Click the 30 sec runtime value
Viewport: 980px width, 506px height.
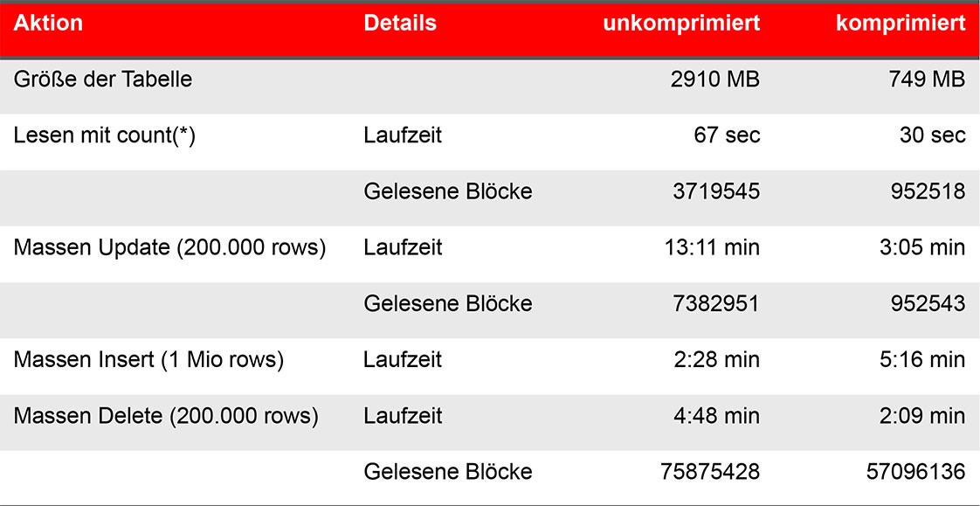tap(933, 135)
